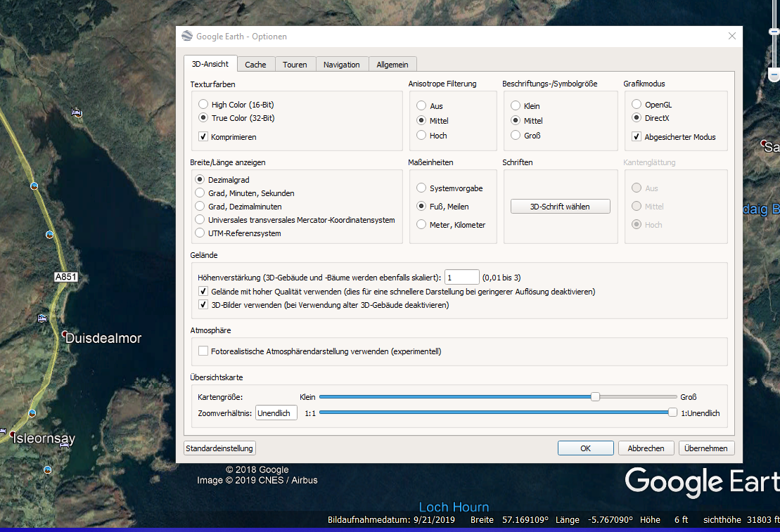
Task: Switch to the Cache tab
Action: [x=255, y=65]
